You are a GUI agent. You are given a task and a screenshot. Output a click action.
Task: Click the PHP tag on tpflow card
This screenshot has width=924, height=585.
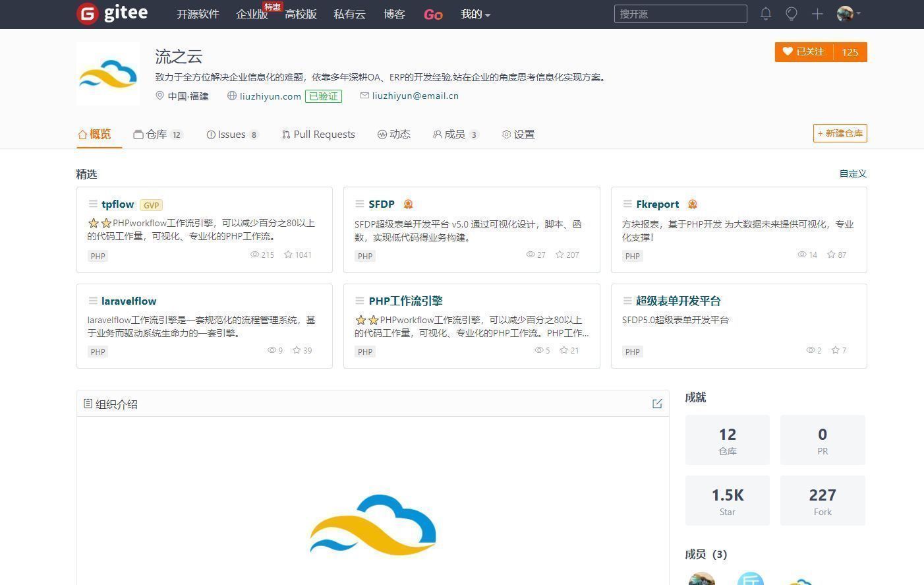(98, 256)
